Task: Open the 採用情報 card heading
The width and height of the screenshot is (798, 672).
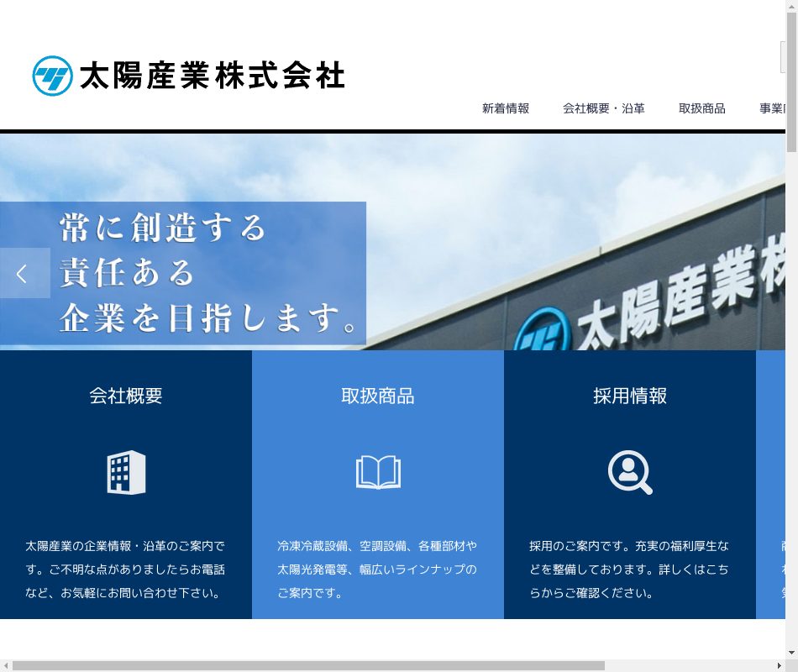Action: tap(629, 396)
